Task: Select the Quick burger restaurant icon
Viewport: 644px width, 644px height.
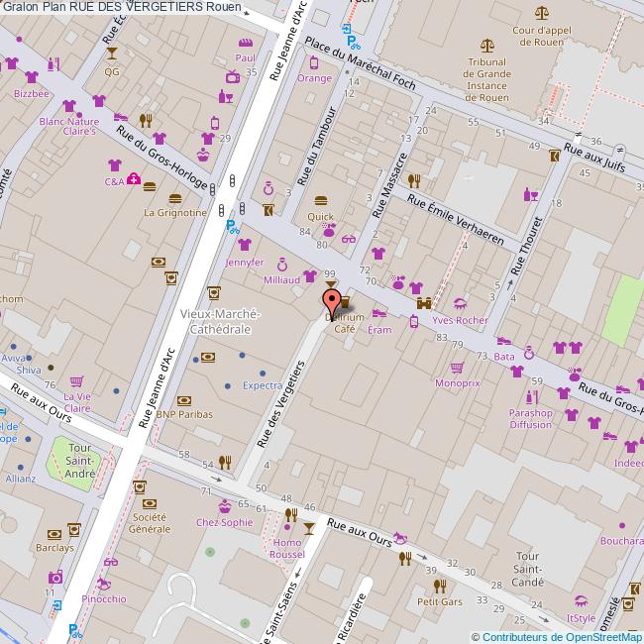Action: (320, 199)
